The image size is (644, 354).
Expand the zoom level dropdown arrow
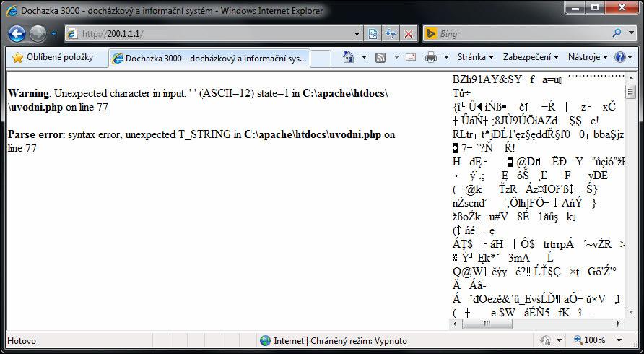pos(619,340)
